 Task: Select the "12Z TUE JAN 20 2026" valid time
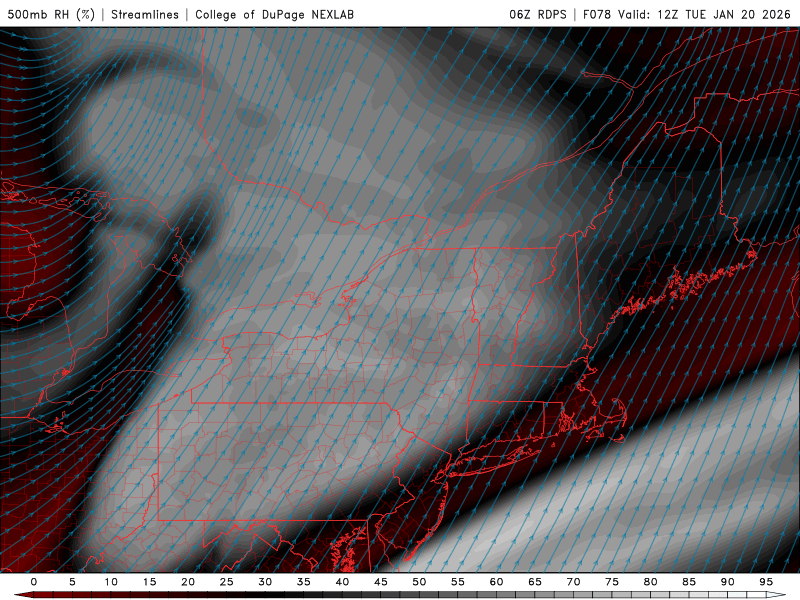tap(724, 14)
